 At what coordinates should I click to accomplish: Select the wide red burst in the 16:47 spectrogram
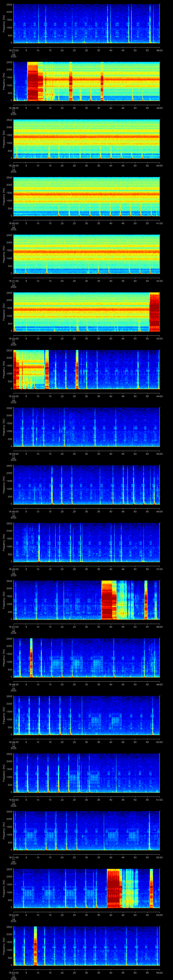coord(109,600)
